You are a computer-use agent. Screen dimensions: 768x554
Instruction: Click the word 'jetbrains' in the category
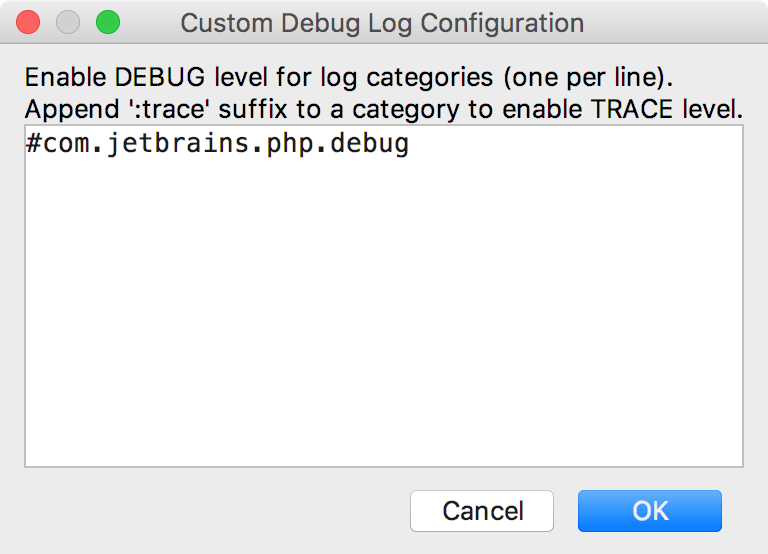(x=178, y=144)
